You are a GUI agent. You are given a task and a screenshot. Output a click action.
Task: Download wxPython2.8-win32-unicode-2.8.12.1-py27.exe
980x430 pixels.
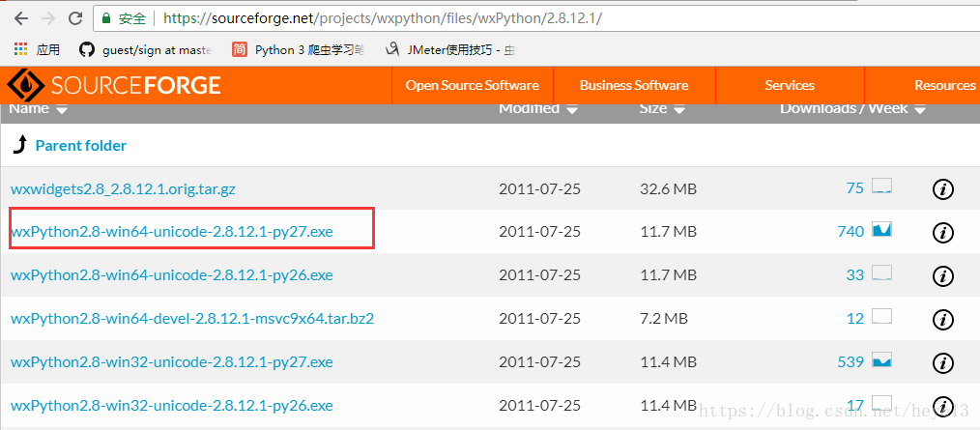tap(172, 362)
